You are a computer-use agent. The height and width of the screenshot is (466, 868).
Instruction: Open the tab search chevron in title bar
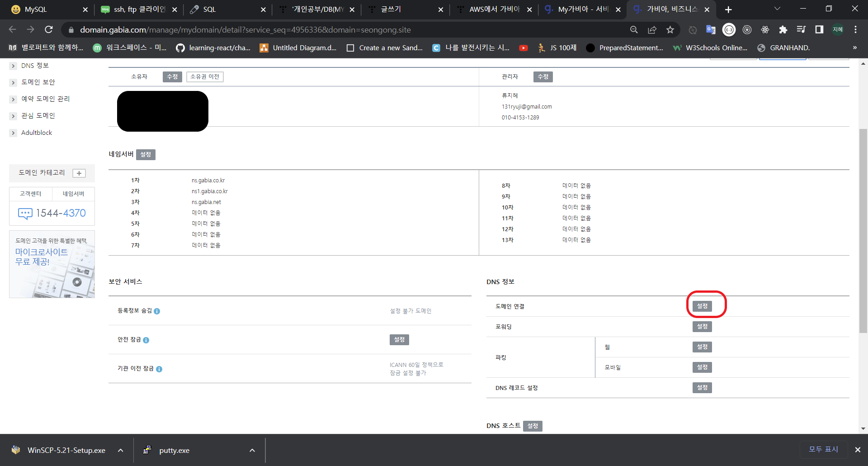(777, 9)
